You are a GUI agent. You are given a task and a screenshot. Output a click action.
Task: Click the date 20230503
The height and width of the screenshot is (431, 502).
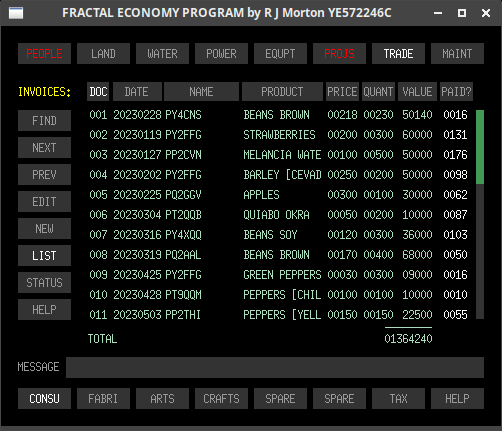(137, 315)
